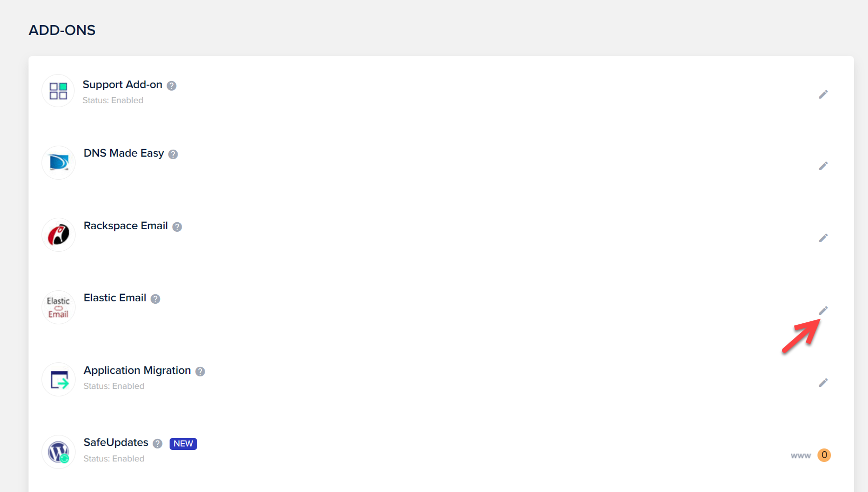Click the www label beside SafeUpdates counter

pos(800,455)
